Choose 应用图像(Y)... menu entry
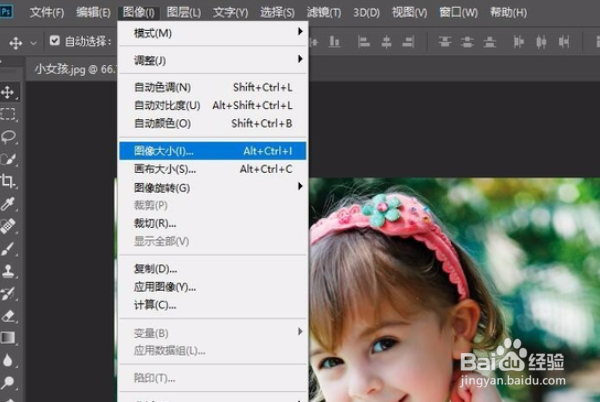 point(213,286)
